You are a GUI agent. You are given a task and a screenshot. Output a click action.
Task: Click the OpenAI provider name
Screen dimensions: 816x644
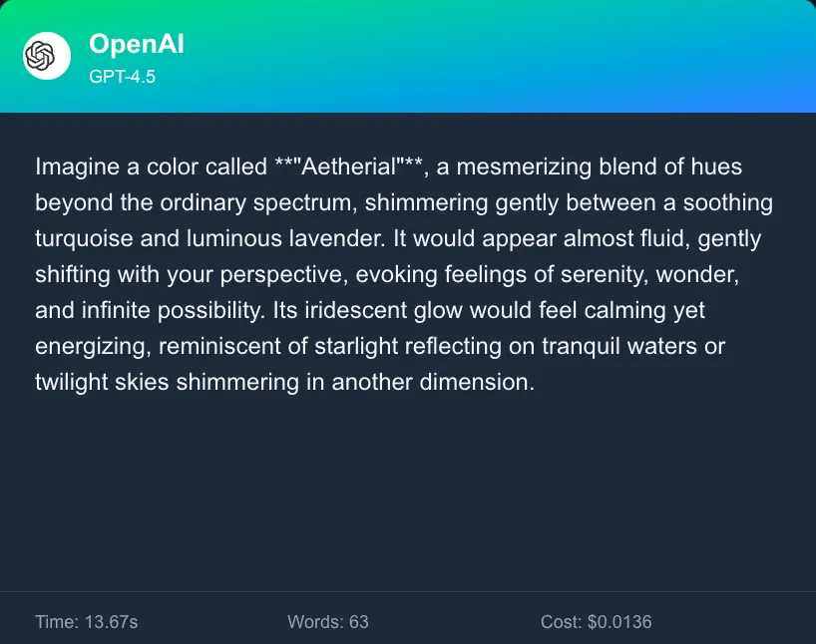tap(136, 44)
